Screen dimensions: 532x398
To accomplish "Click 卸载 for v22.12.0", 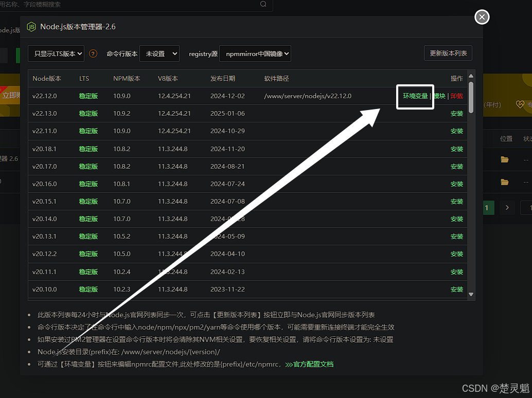I will pyautogui.click(x=457, y=96).
